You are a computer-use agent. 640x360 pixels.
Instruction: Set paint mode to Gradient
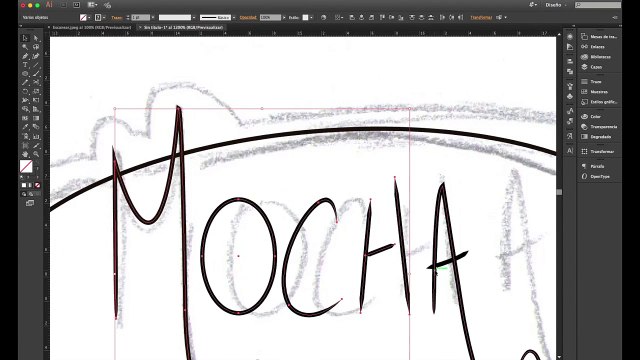30,185
